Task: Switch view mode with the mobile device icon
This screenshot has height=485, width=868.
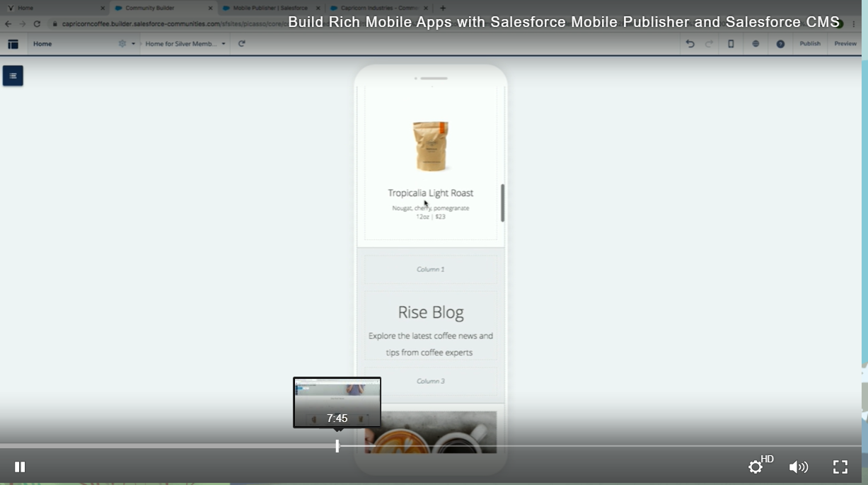Action: click(x=731, y=44)
